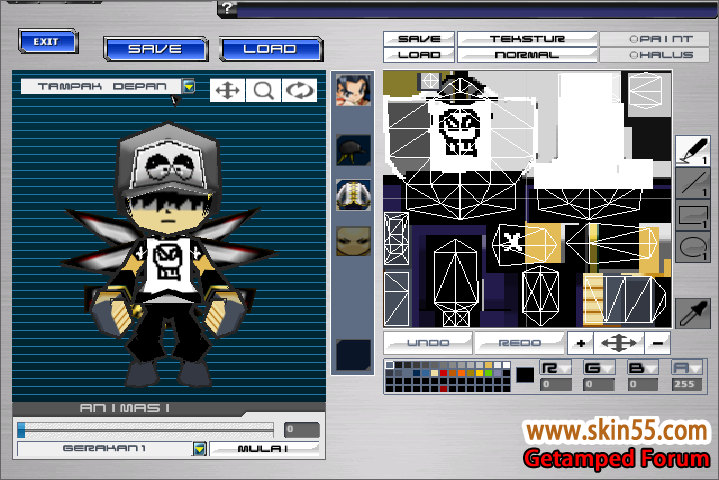Click the preview magnifier zoom icon

pos(264,90)
